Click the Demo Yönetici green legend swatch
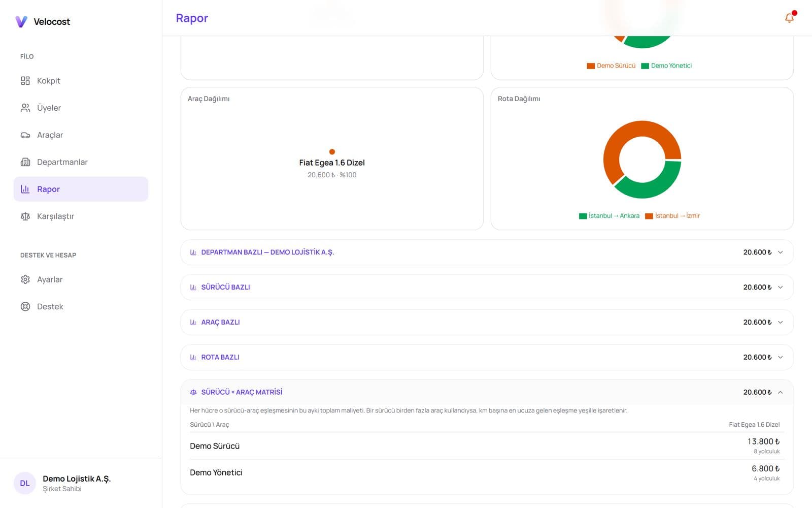The image size is (812, 508). [645, 66]
